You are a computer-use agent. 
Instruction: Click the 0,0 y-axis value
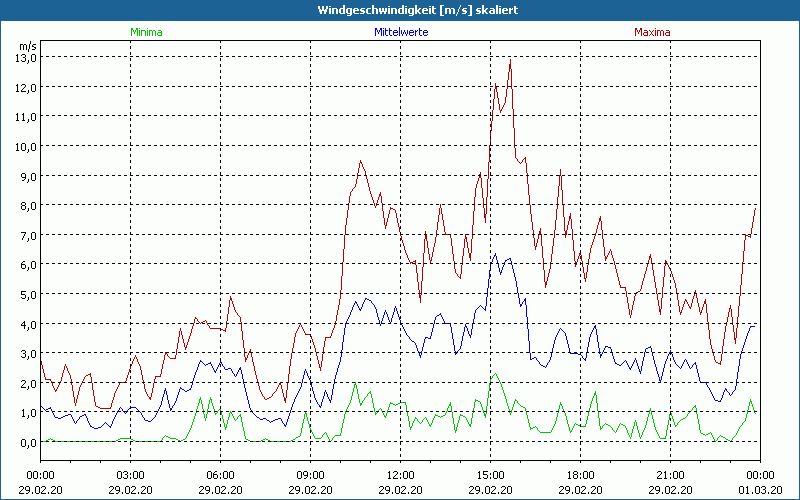tap(28, 442)
